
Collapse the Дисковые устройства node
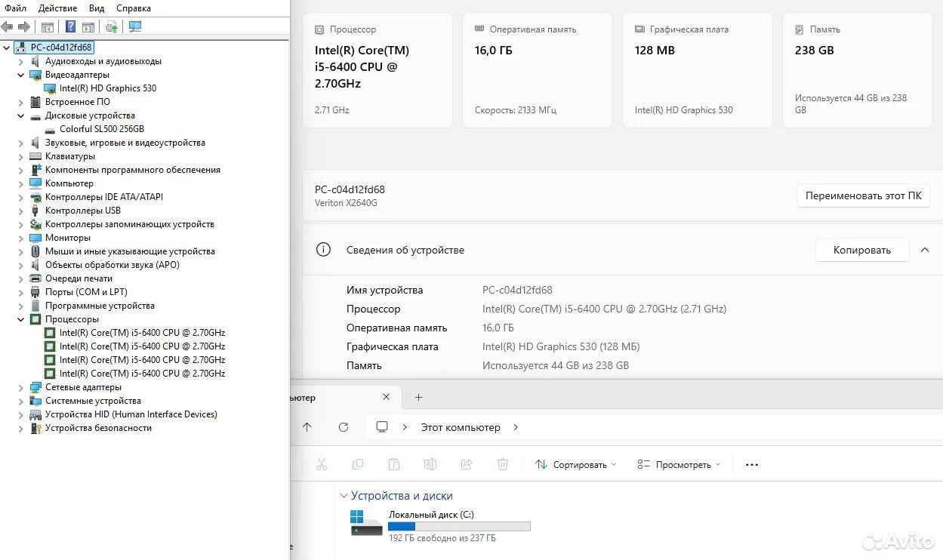click(x=21, y=115)
